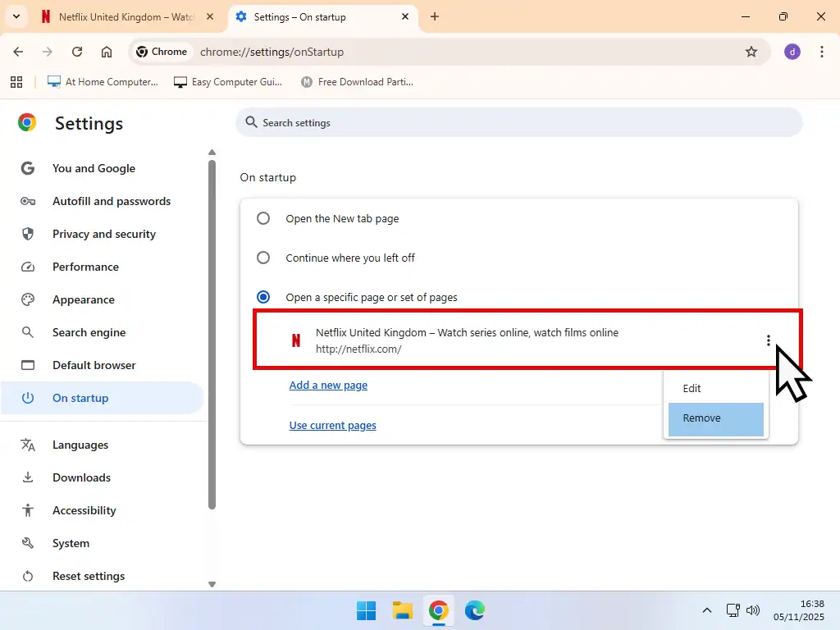
Task: Select the Open the New tab page option
Action: (x=262, y=218)
